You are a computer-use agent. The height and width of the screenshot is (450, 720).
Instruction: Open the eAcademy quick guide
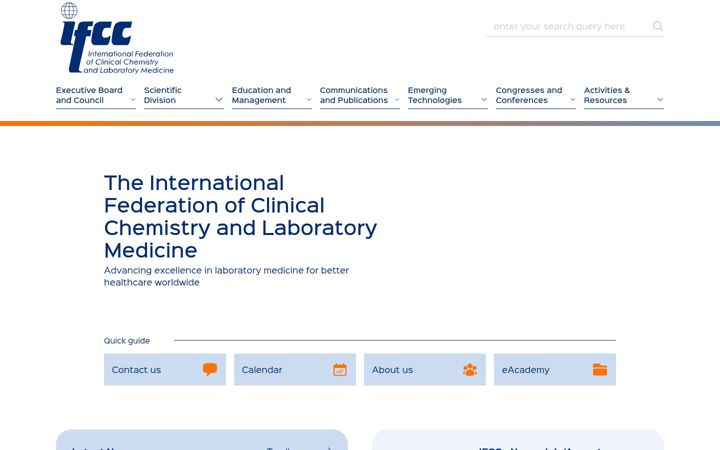(555, 369)
